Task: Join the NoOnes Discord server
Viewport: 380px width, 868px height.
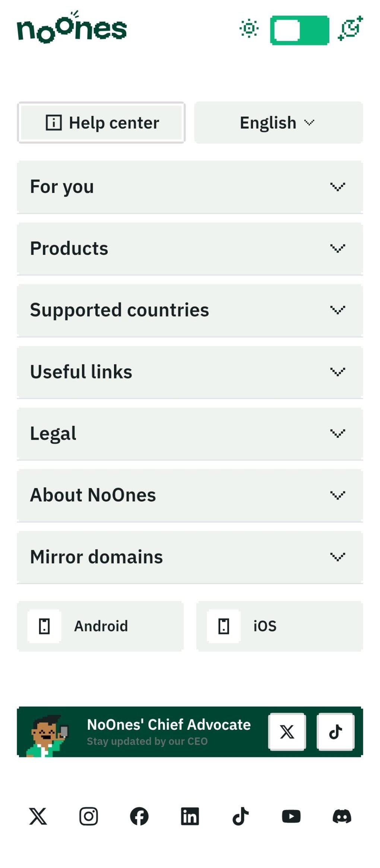Action: 342,816
